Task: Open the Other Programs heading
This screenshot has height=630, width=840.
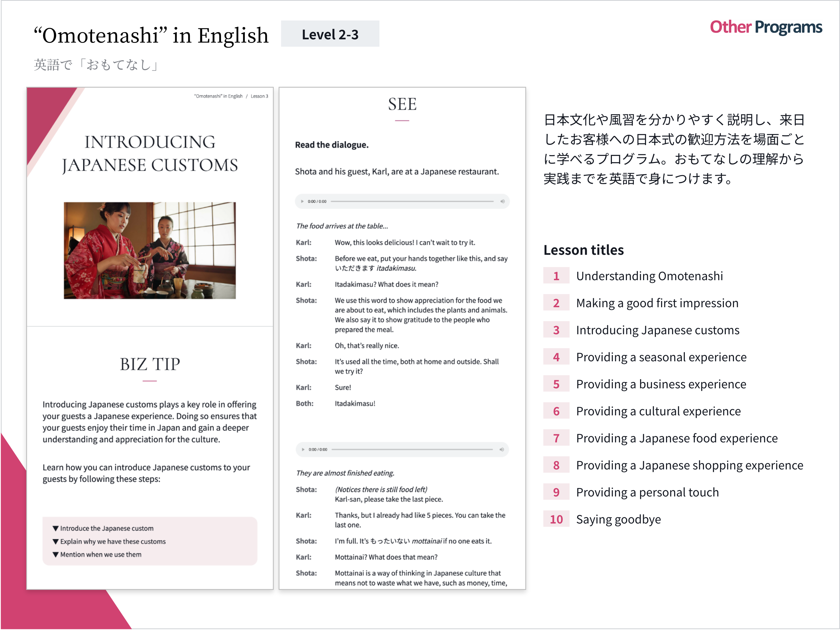Action: (x=766, y=27)
